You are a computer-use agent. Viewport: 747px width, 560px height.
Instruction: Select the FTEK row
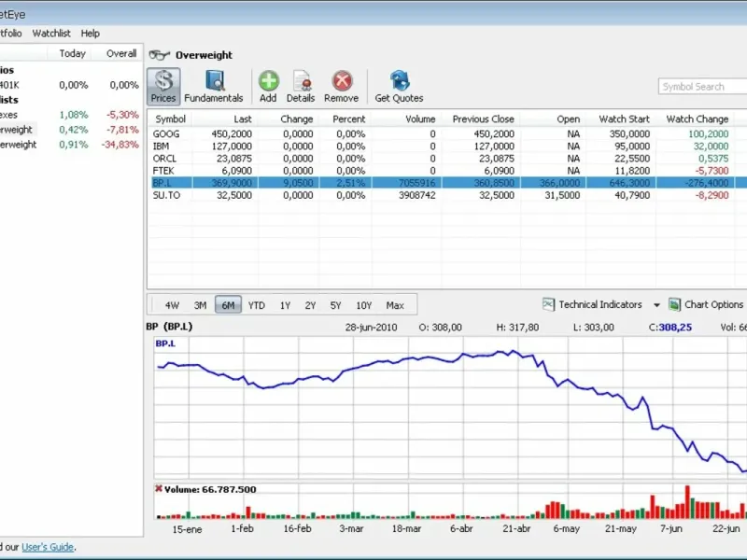coord(447,171)
